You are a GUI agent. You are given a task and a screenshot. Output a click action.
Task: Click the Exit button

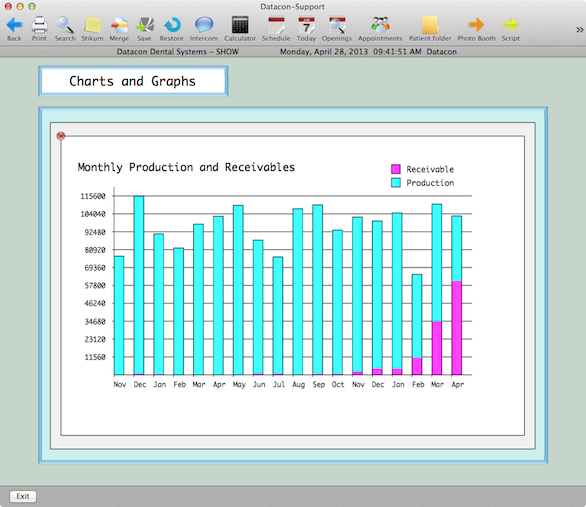point(23,496)
